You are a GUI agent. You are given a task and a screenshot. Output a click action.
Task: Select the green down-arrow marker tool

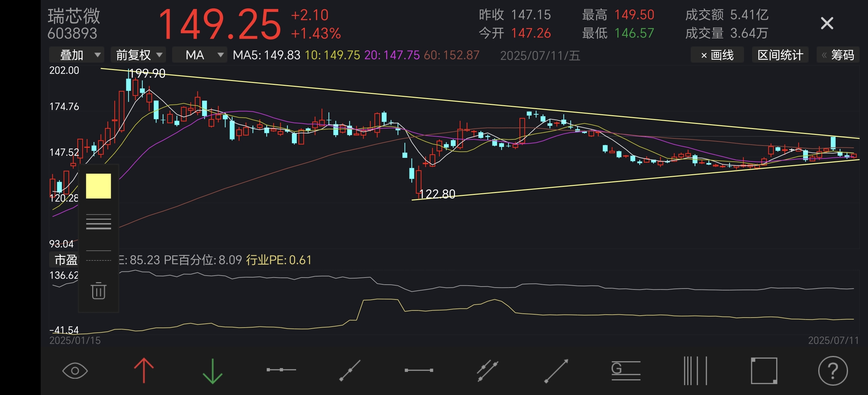point(212,371)
